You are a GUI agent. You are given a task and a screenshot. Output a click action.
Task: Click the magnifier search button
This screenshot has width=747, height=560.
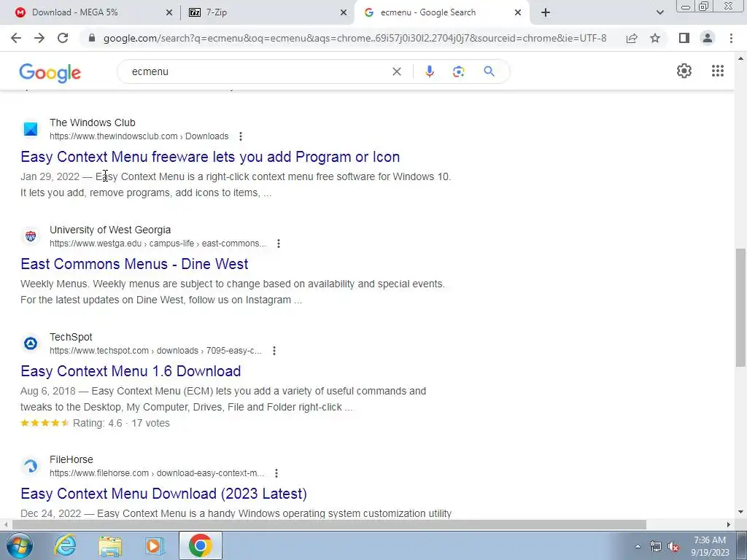coord(489,71)
